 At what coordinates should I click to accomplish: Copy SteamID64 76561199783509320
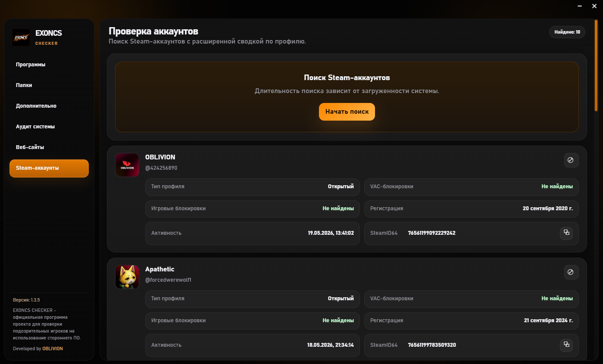click(566, 345)
